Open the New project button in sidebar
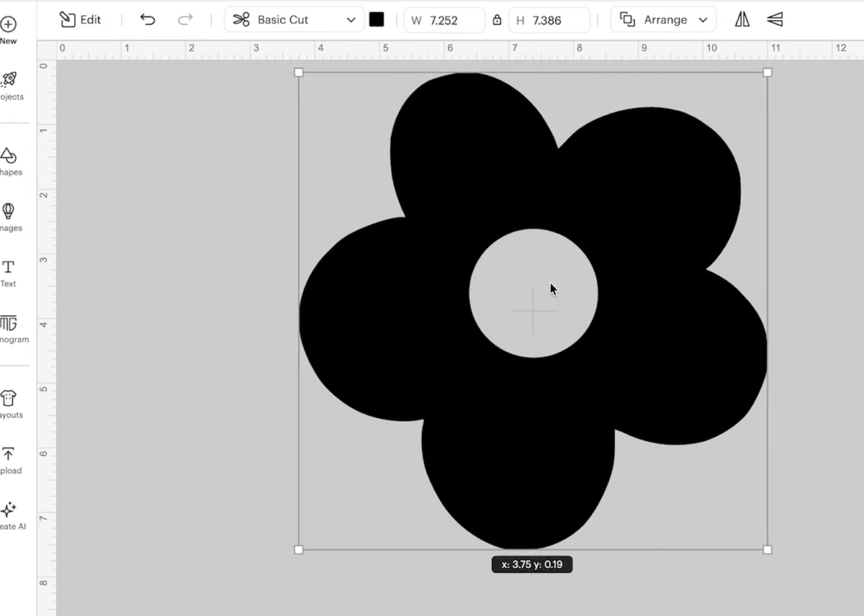Image resolution: width=864 pixels, height=616 pixels. point(8,30)
